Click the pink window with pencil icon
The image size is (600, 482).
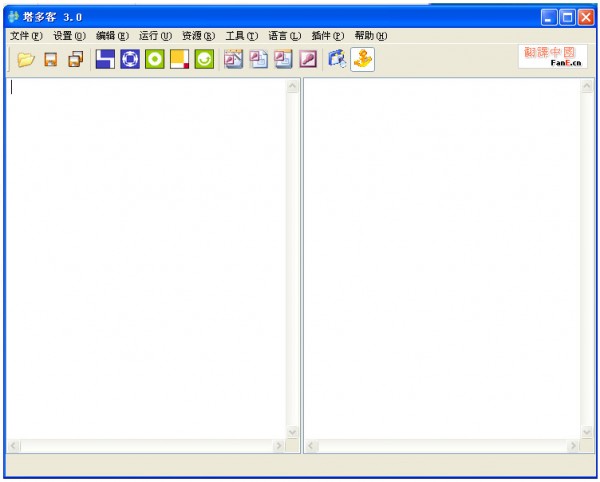(x=233, y=59)
